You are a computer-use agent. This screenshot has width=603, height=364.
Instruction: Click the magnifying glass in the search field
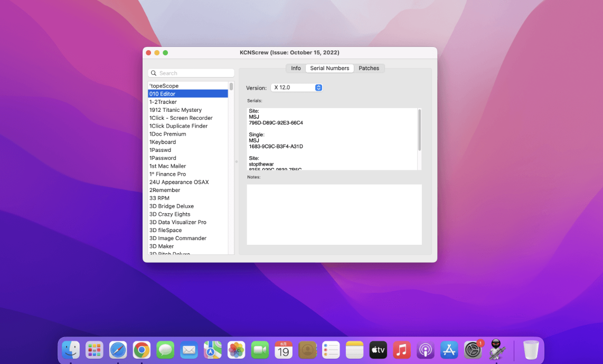coord(153,72)
